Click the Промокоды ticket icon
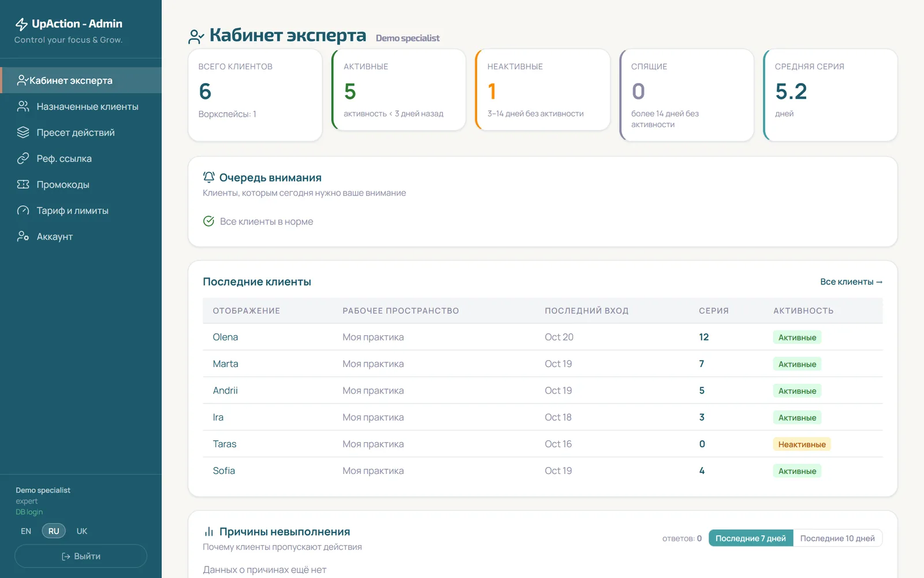The width and height of the screenshot is (924, 578). (x=23, y=184)
